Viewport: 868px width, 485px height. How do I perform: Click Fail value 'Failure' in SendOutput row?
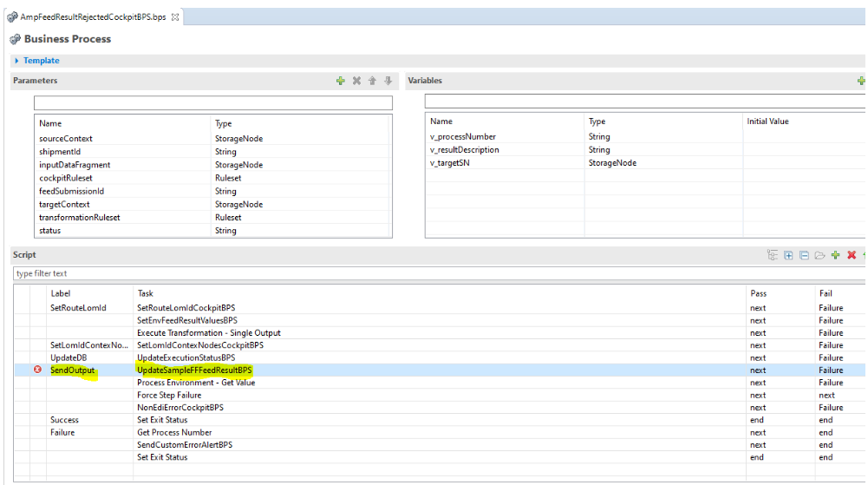831,370
